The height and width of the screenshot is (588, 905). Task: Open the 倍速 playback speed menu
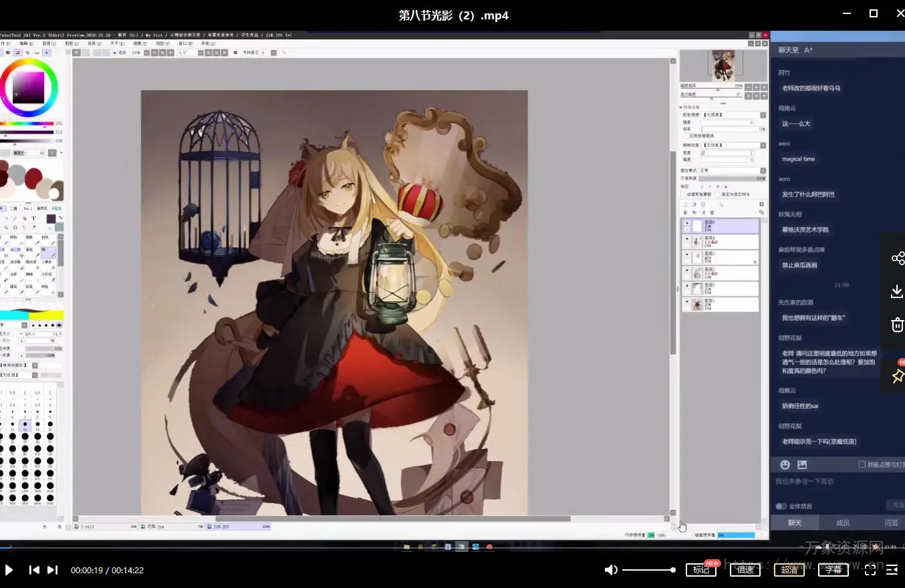point(745,570)
